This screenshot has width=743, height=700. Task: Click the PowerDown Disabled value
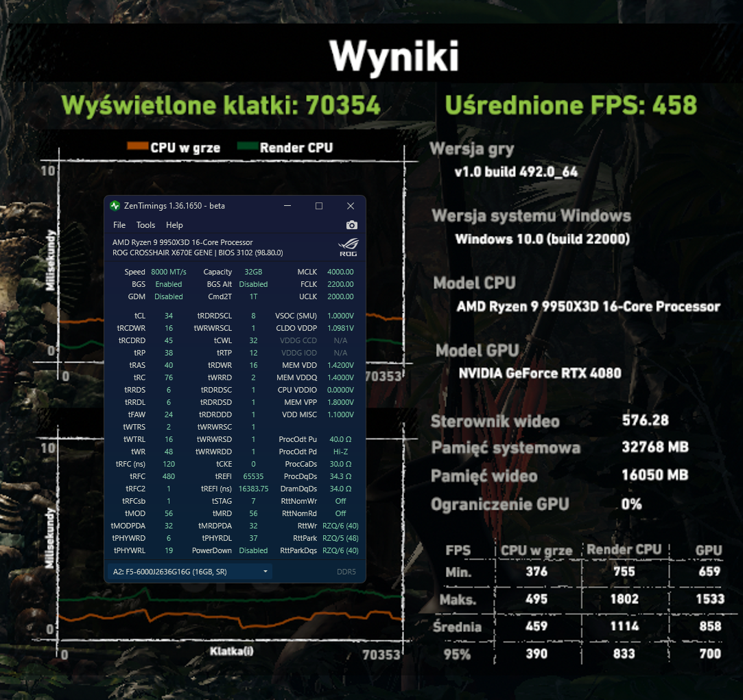[x=252, y=550]
